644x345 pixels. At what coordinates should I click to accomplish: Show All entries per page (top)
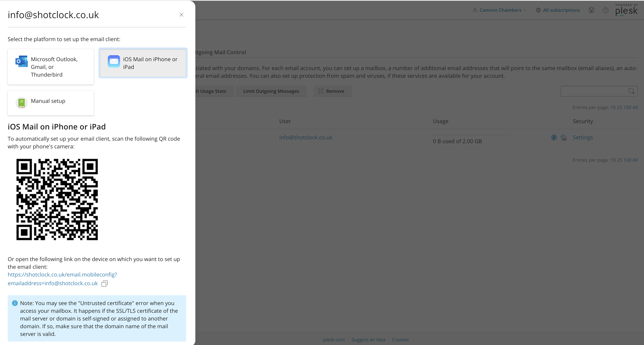click(x=635, y=107)
